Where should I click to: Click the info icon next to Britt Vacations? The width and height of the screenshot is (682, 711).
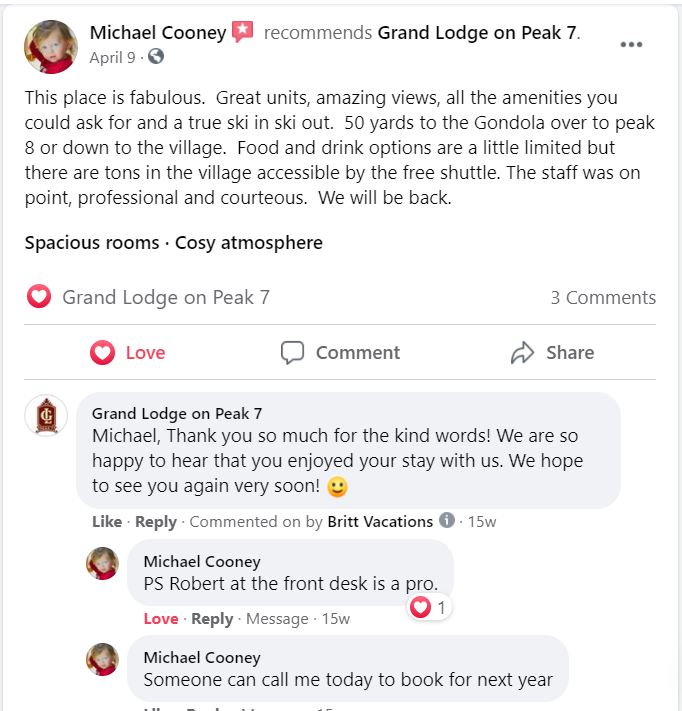(x=447, y=520)
